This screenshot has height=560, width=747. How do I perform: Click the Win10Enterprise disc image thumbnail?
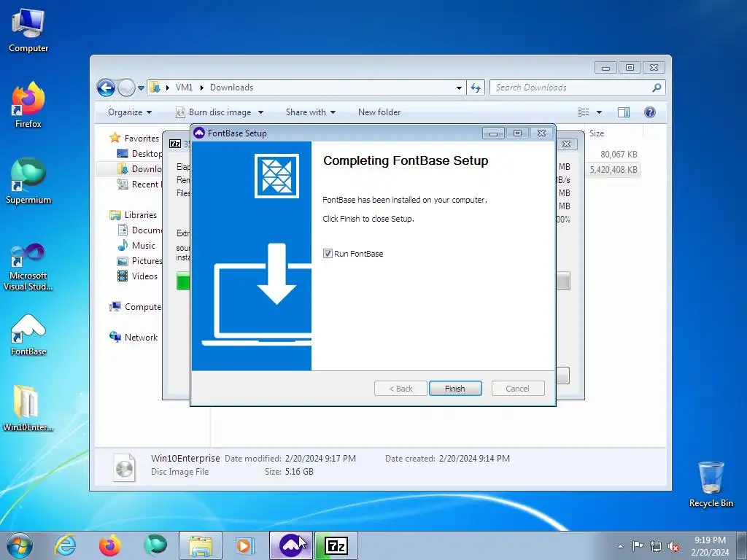(x=124, y=467)
